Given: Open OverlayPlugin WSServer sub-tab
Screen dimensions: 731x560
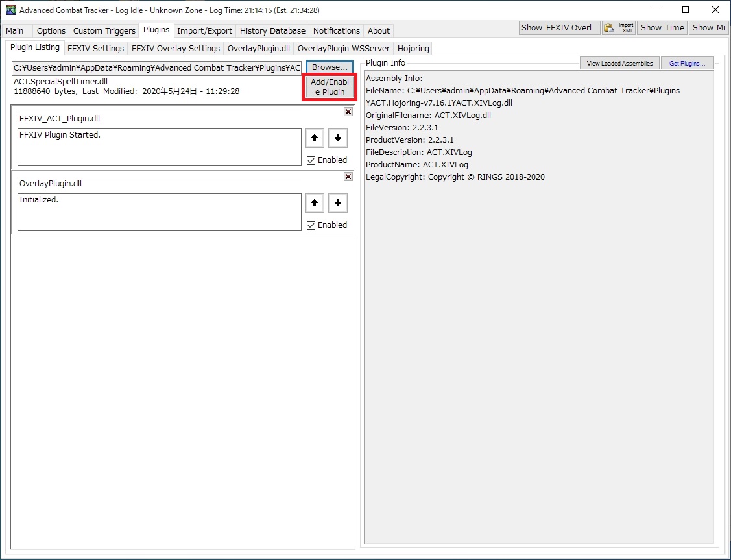Looking at the screenshot, I should [344, 49].
